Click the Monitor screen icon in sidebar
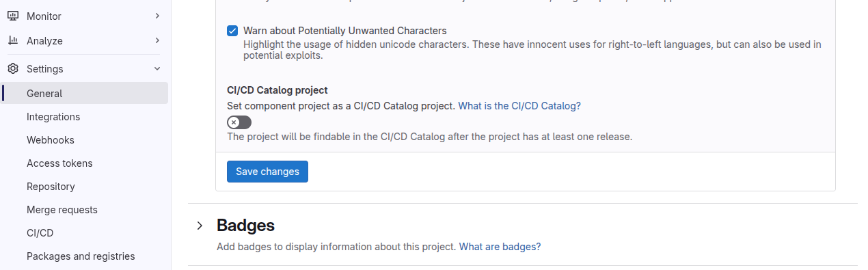 [12, 16]
